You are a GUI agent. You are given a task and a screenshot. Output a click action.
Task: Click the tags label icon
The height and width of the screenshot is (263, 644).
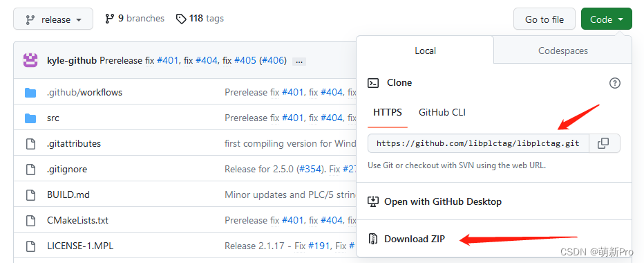[181, 19]
